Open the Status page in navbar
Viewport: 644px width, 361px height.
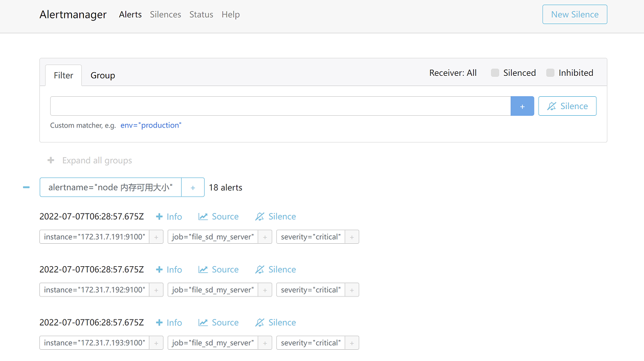pyautogui.click(x=201, y=14)
